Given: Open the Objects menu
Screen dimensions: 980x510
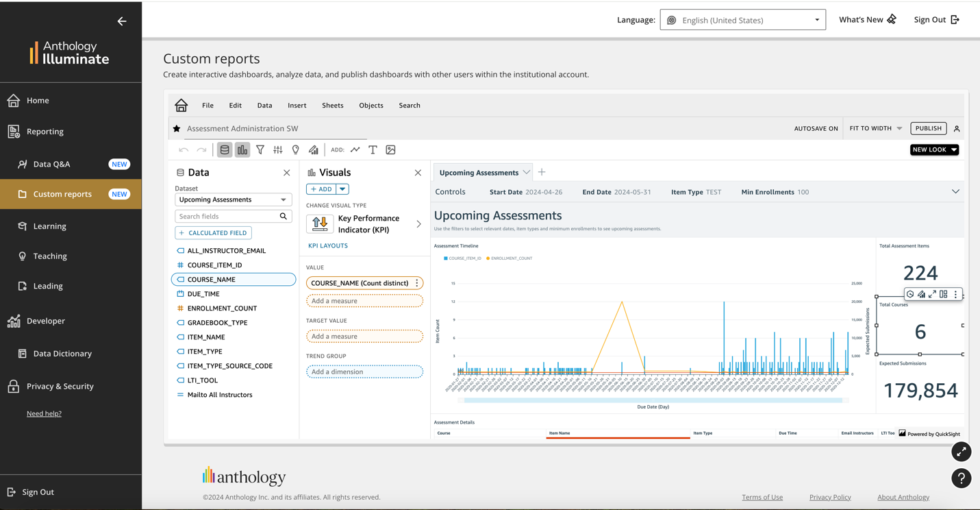Looking at the screenshot, I should click(x=371, y=106).
